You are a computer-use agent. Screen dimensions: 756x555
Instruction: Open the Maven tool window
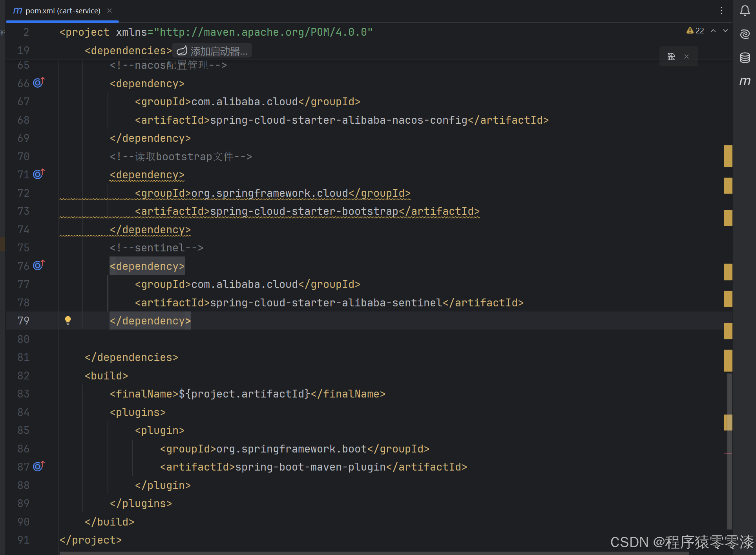745,81
